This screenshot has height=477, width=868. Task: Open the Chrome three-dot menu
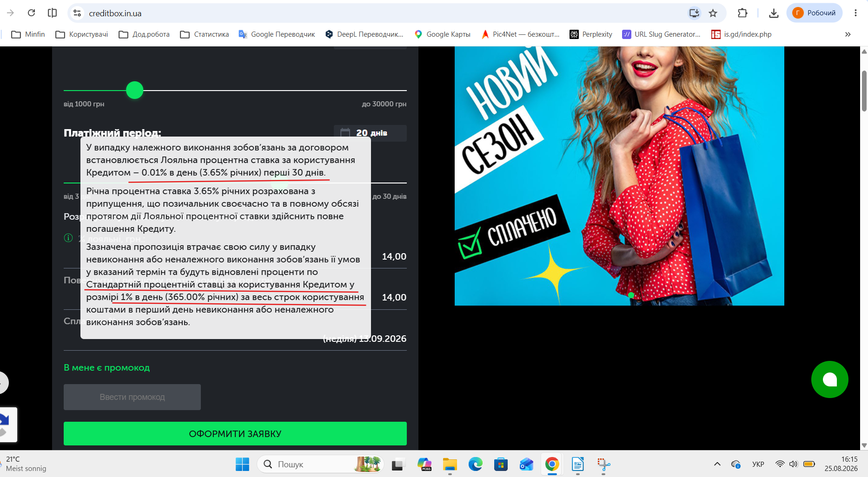coord(855,13)
